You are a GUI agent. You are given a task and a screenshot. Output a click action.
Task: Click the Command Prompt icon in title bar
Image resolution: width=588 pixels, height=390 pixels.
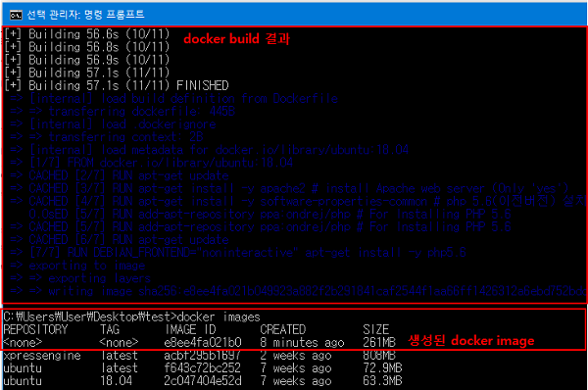16,15
